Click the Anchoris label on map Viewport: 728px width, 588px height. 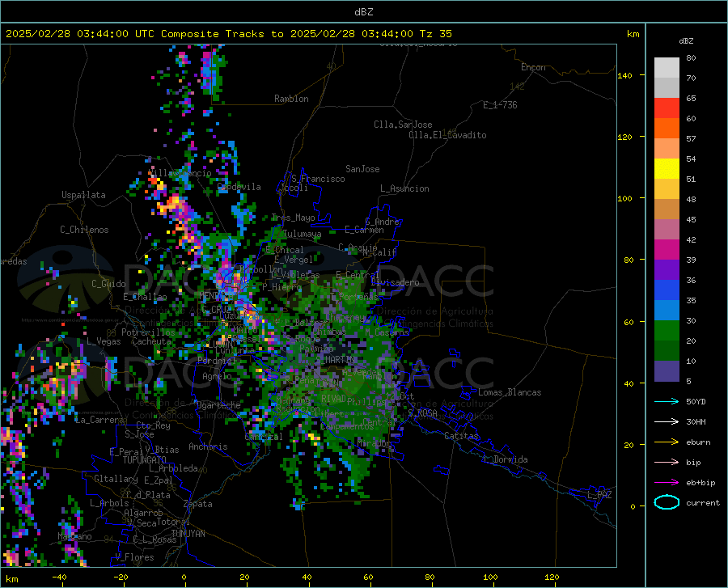(x=208, y=447)
